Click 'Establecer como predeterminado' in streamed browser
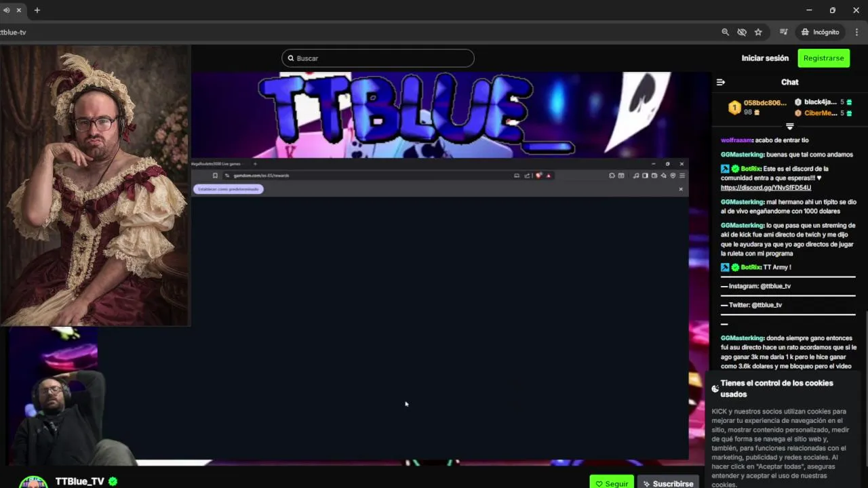 click(229, 189)
